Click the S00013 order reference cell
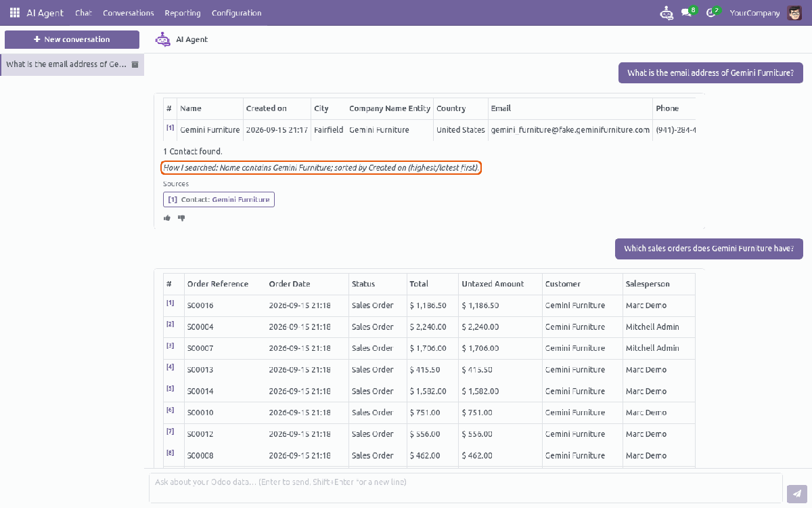The width and height of the screenshot is (812, 508). click(x=225, y=370)
